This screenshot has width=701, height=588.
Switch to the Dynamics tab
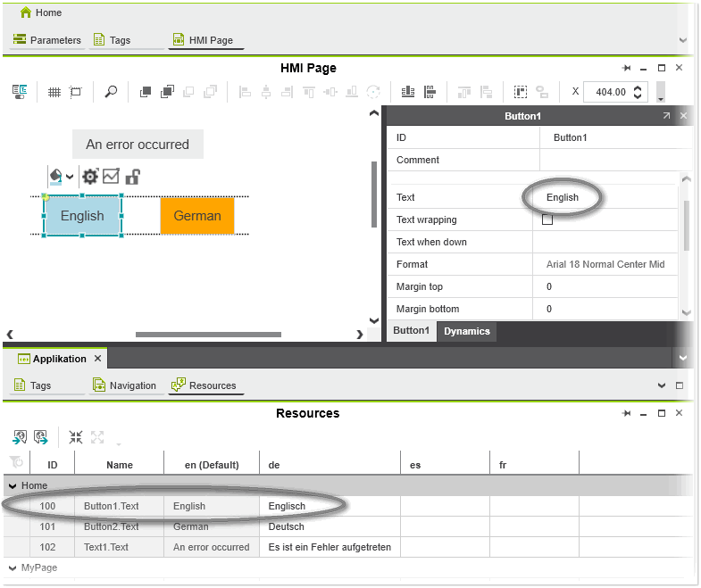tap(467, 331)
